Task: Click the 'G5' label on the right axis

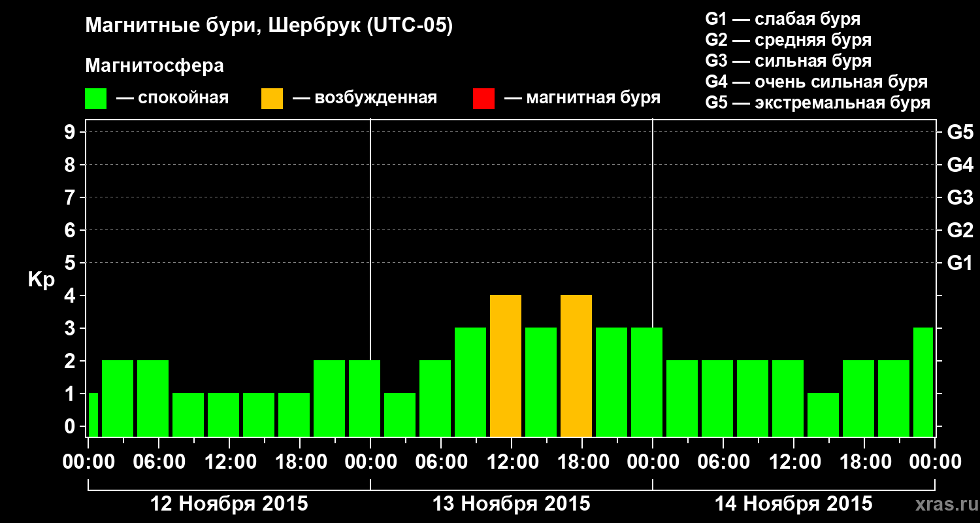Action: click(x=960, y=133)
